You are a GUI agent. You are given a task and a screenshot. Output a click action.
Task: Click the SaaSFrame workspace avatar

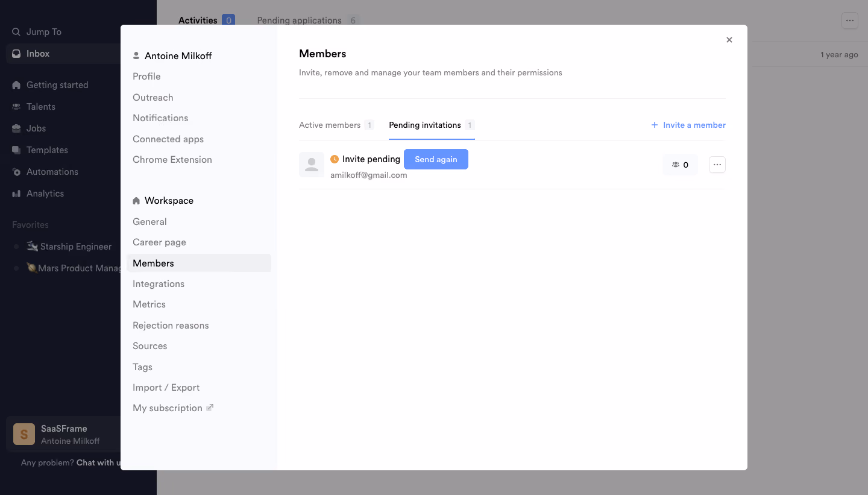[24, 434]
